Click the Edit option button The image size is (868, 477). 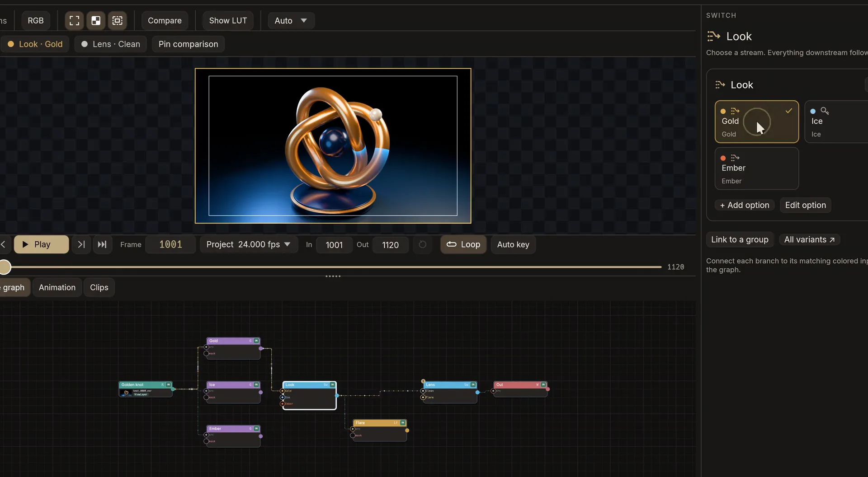(805, 205)
